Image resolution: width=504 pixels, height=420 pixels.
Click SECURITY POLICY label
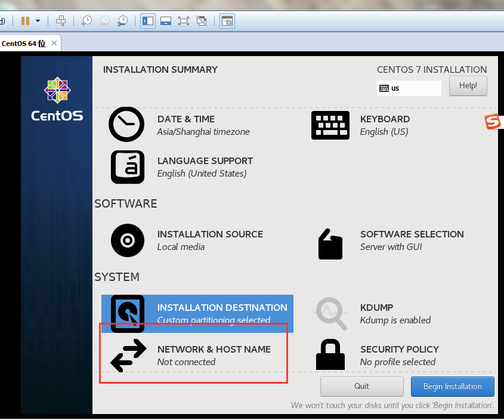point(399,349)
